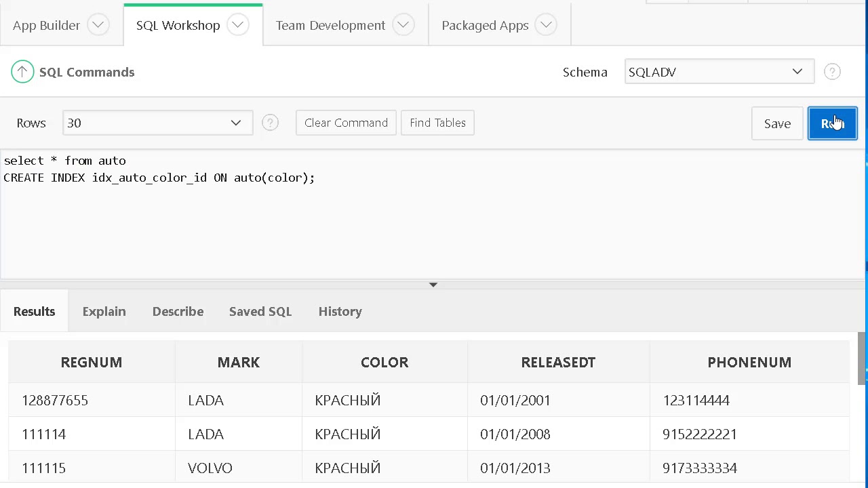Expand the App Builder dropdown chevron
Image resolution: width=868 pixels, height=488 pixels.
(x=98, y=25)
